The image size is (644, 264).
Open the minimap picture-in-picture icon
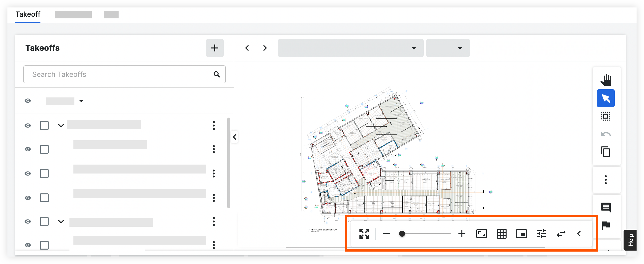[521, 234]
